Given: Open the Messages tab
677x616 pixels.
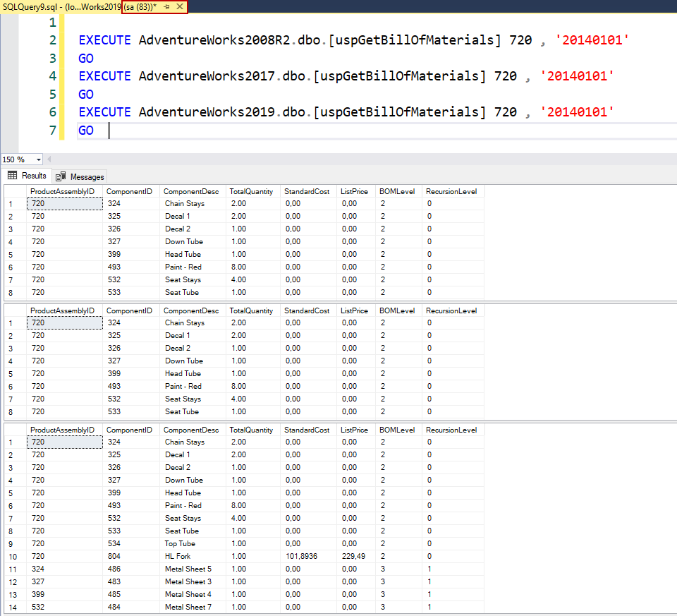Looking at the screenshot, I should [x=80, y=176].
